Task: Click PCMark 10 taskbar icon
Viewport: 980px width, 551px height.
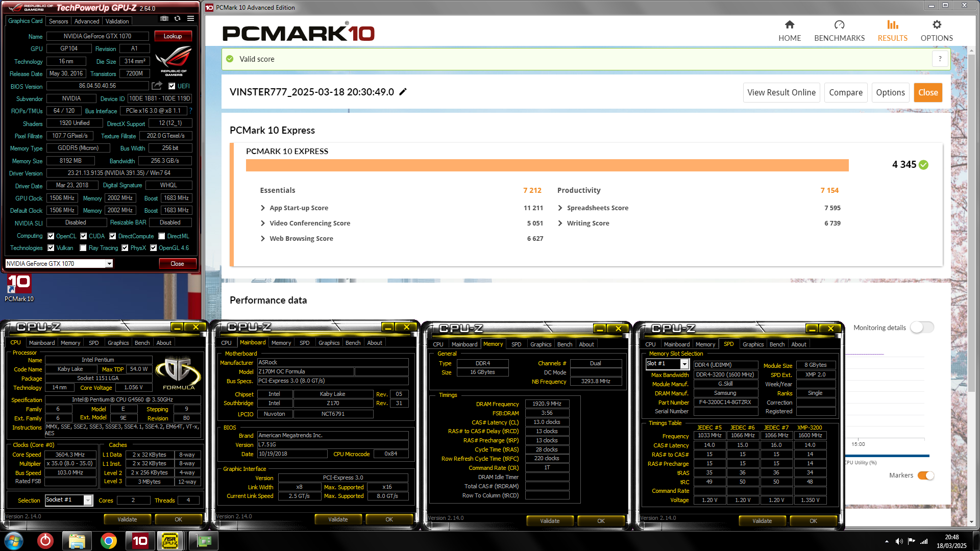Action: click(140, 541)
